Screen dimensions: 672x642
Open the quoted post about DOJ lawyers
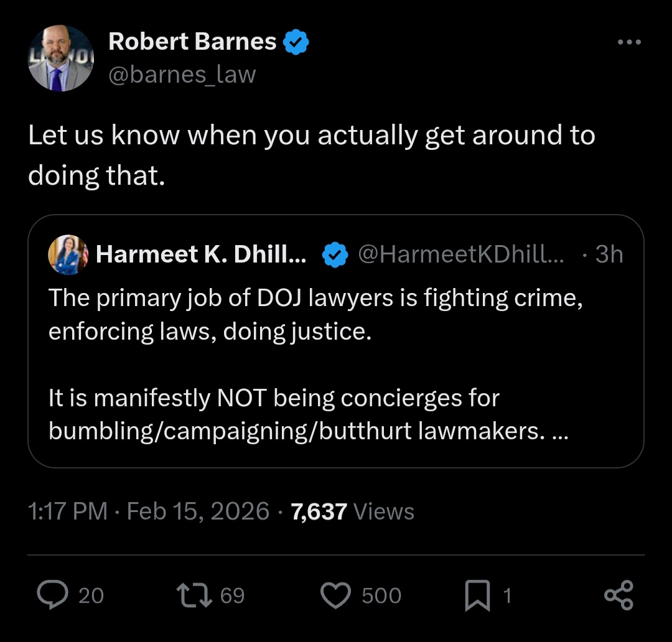tap(336, 364)
